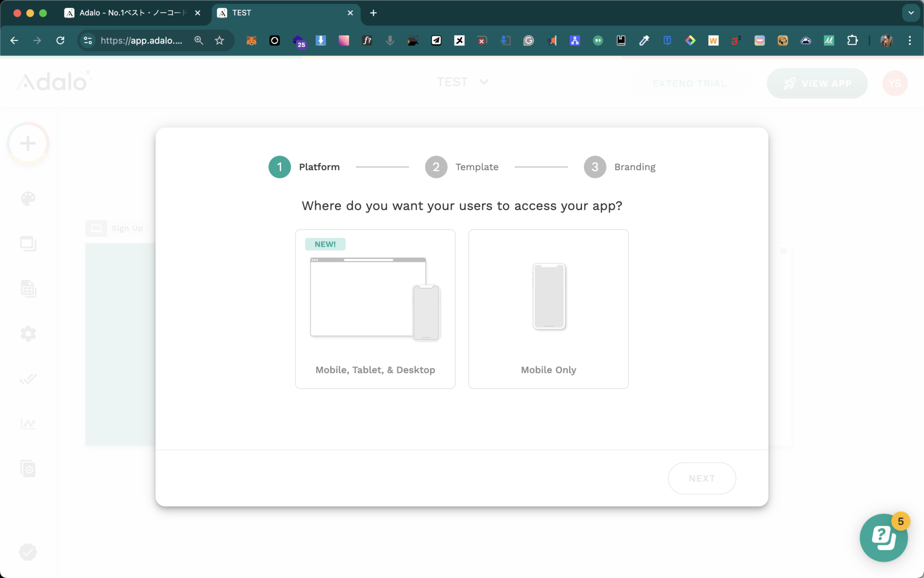Click the Add Component plus button
Viewport: 924px width, 578px height.
point(28,144)
